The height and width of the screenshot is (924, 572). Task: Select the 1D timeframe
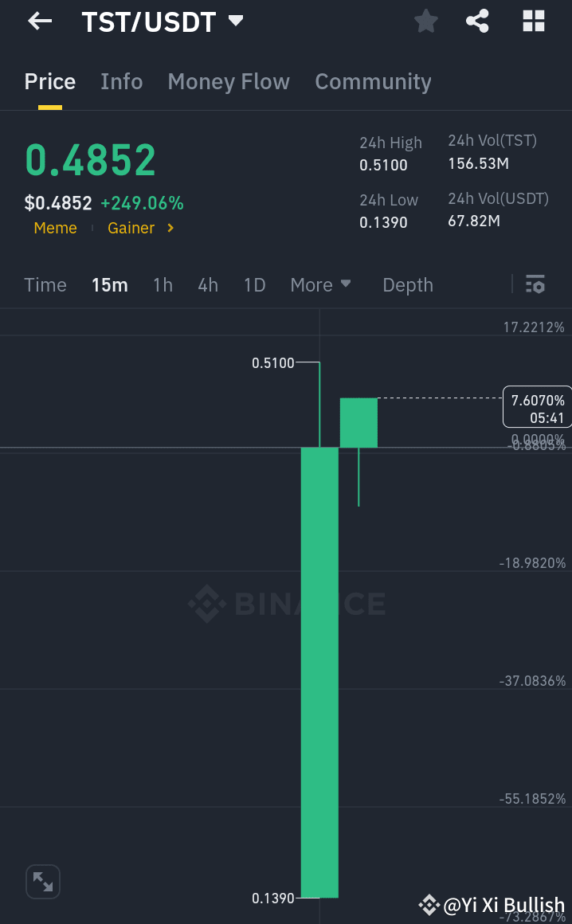[254, 284]
